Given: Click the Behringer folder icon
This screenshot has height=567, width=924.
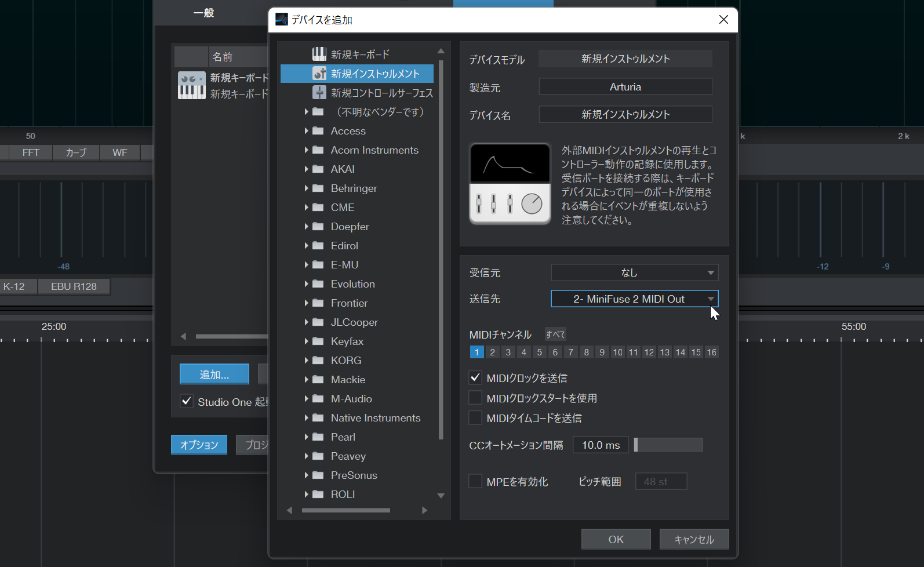Looking at the screenshot, I should point(318,188).
